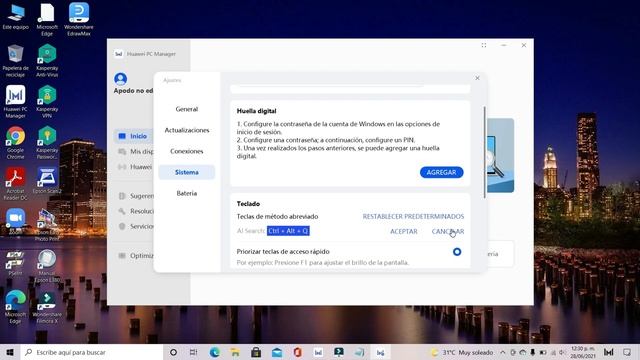This screenshot has width=640, height=360.
Task: Click the taskbar search box
Action: (x=91, y=352)
